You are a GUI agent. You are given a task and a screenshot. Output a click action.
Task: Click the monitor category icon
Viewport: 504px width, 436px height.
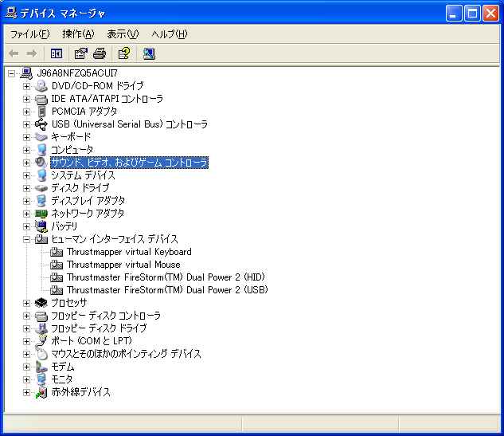[x=41, y=379]
